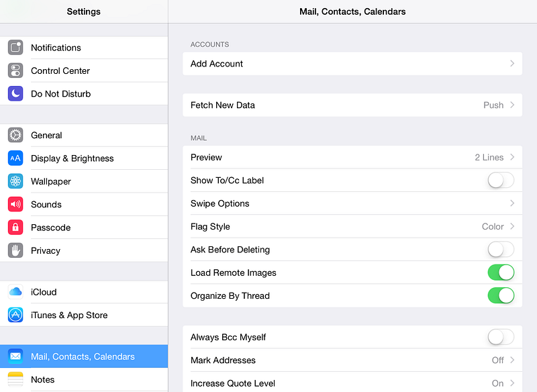The width and height of the screenshot is (537, 392).
Task: Click the MAIL section header
Action: [199, 138]
